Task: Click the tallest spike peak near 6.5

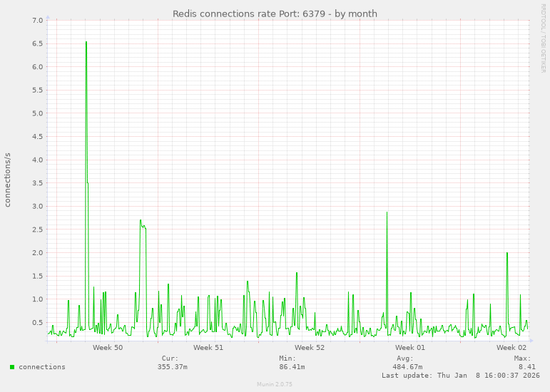Action: (86, 42)
